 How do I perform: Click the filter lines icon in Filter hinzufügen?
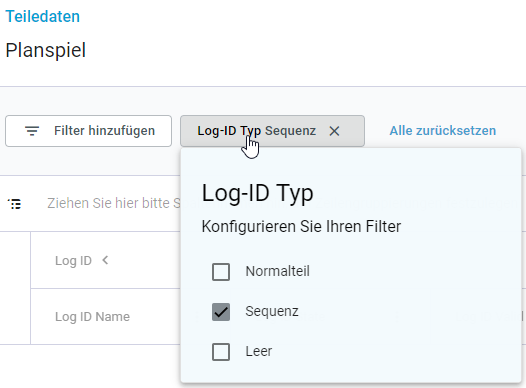tap(32, 131)
